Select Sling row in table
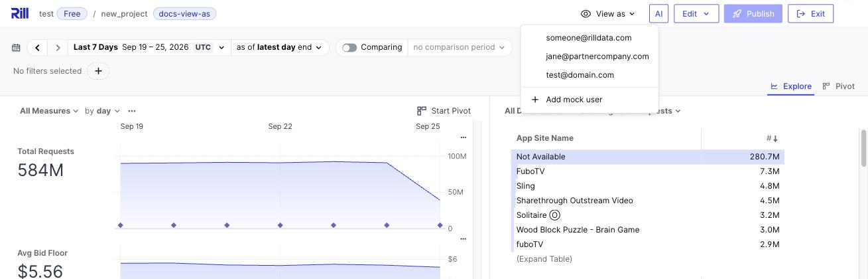The image size is (868, 279). tap(648, 186)
